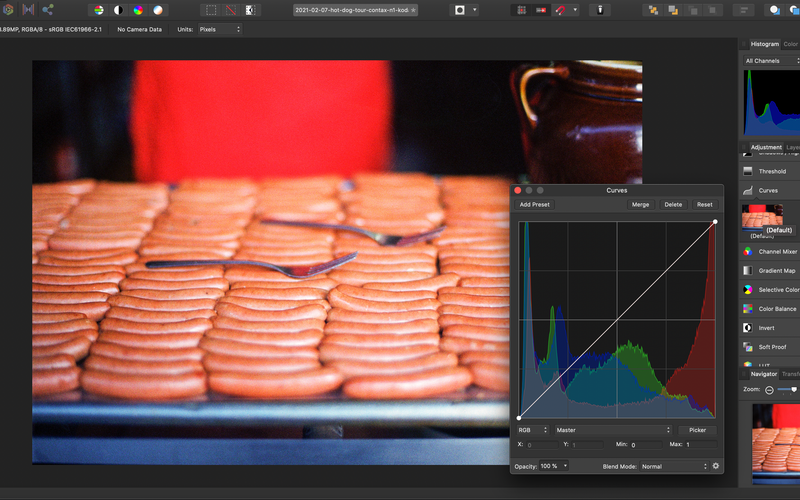Toggle the Quick Mask icon
This screenshot has height=500, width=800.
[x=460, y=10]
